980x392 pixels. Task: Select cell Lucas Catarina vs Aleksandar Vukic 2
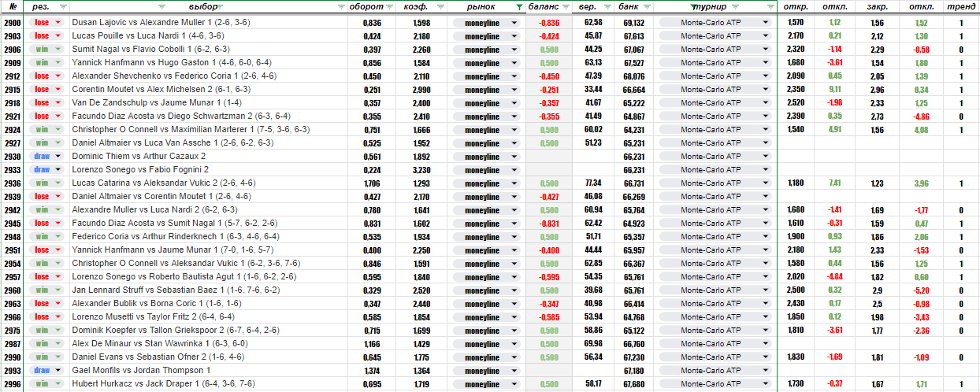[209, 183]
